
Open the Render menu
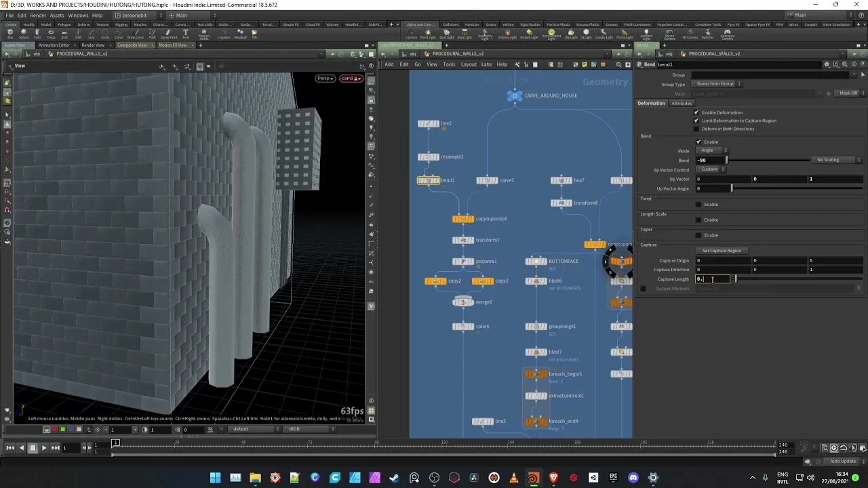38,15
